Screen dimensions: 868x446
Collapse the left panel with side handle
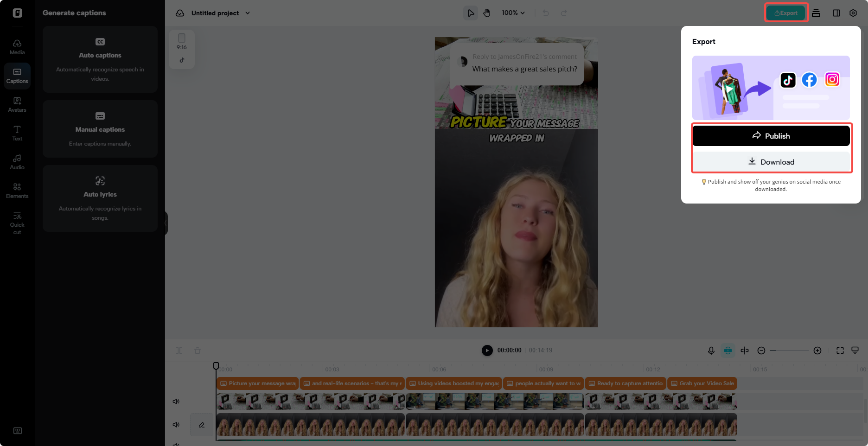tap(166, 223)
